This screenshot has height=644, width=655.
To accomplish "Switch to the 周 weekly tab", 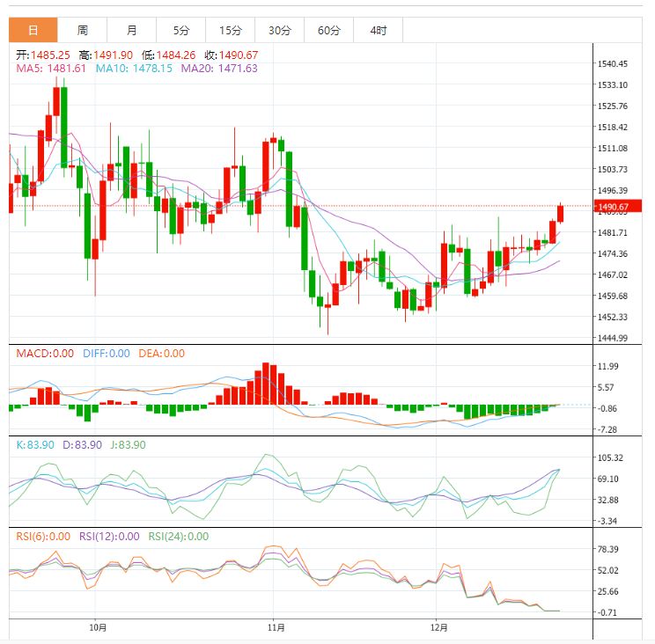I will point(83,30).
